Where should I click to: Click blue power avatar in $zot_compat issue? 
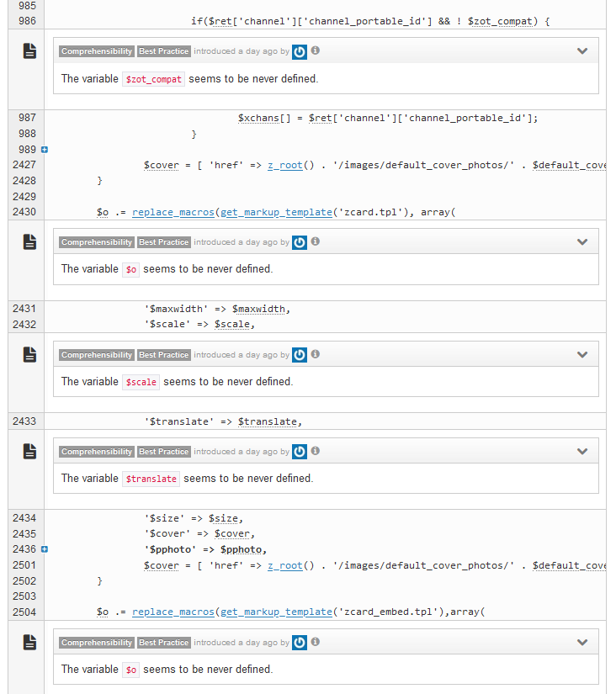300,51
